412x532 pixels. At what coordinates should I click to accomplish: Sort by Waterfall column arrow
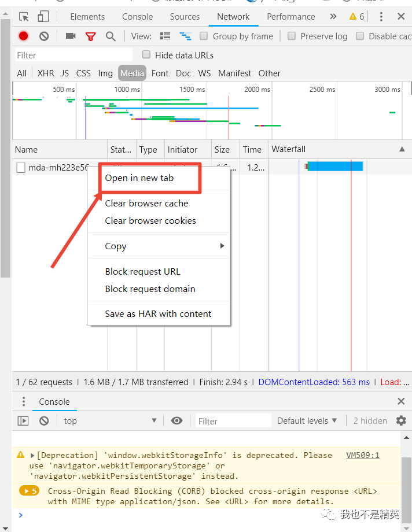pyautogui.click(x=402, y=149)
